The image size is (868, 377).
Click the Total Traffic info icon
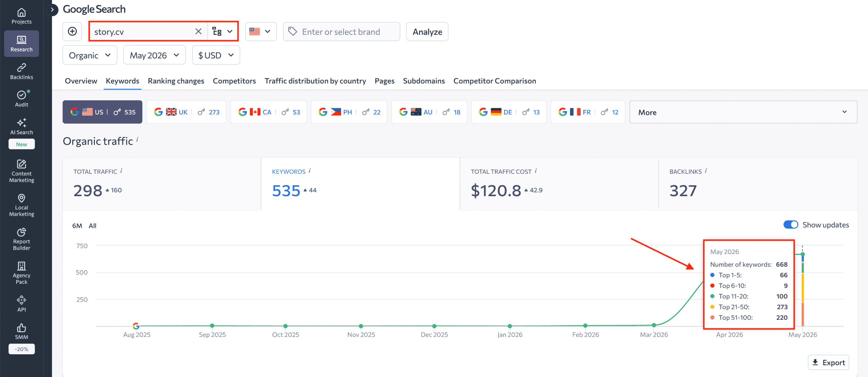pos(121,171)
